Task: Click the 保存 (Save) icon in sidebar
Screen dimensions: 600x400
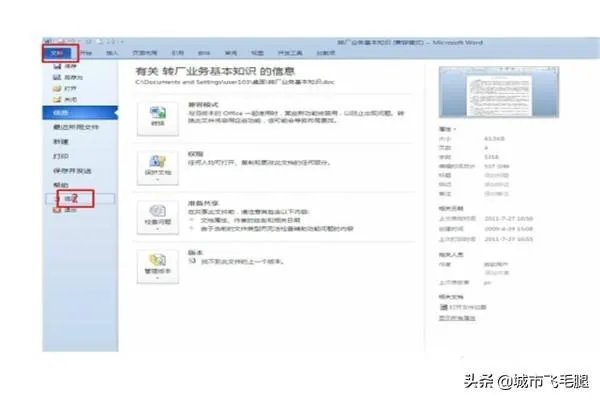Action: (x=57, y=66)
